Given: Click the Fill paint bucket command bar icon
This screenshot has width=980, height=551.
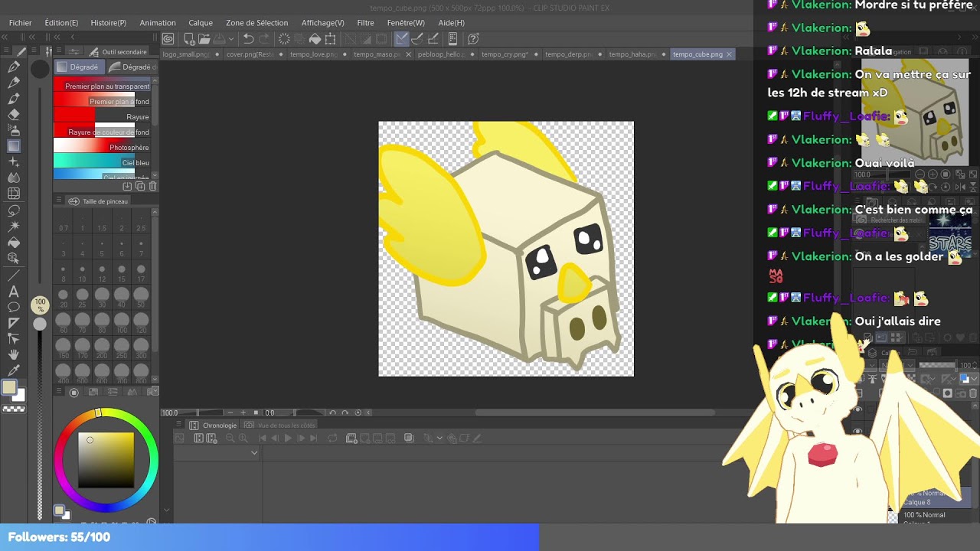Looking at the screenshot, I should point(315,39).
